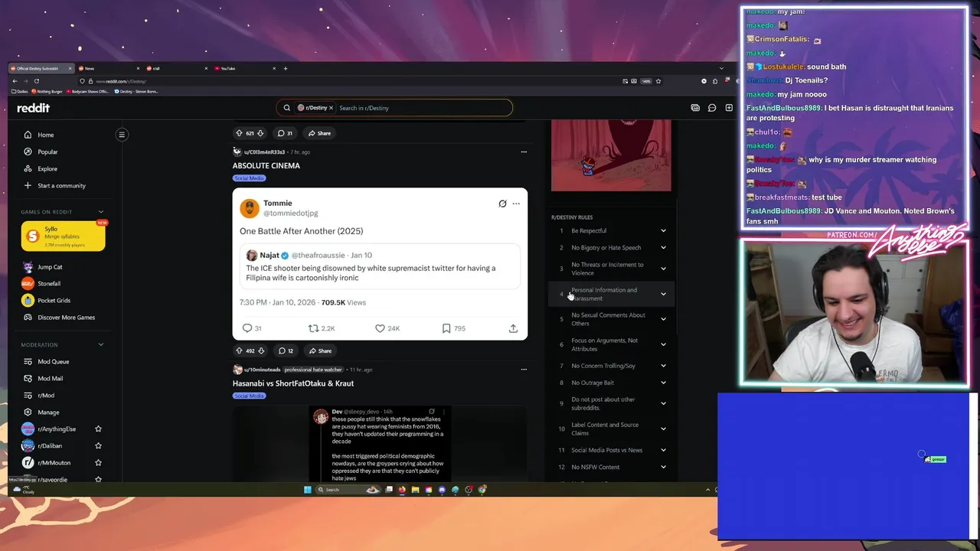This screenshot has height=551, width=980.
Task: Open the Hasanabi vs ShortFatOtaku & Kraut post
Action: click(x=293, y=383)
